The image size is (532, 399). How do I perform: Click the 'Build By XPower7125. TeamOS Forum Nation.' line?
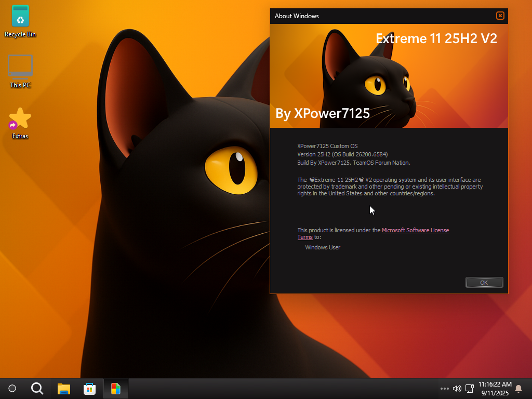[x=354, y=163]
